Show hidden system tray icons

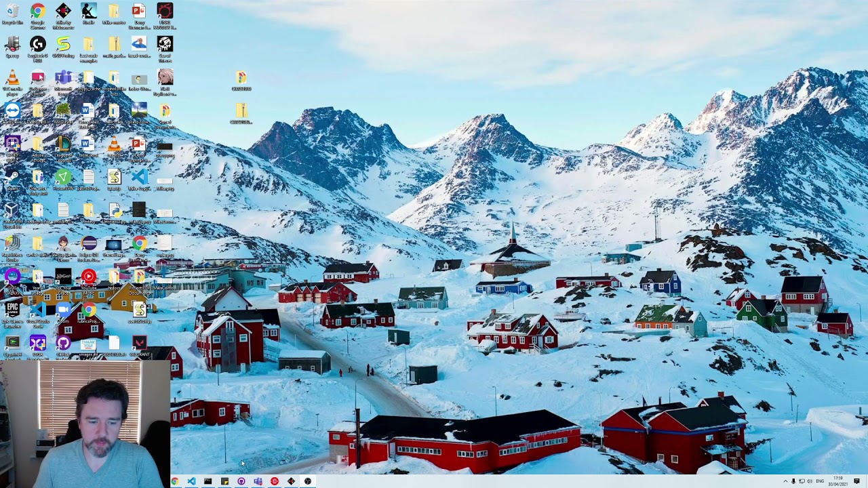pyautogui.click(x=785, y=481)
